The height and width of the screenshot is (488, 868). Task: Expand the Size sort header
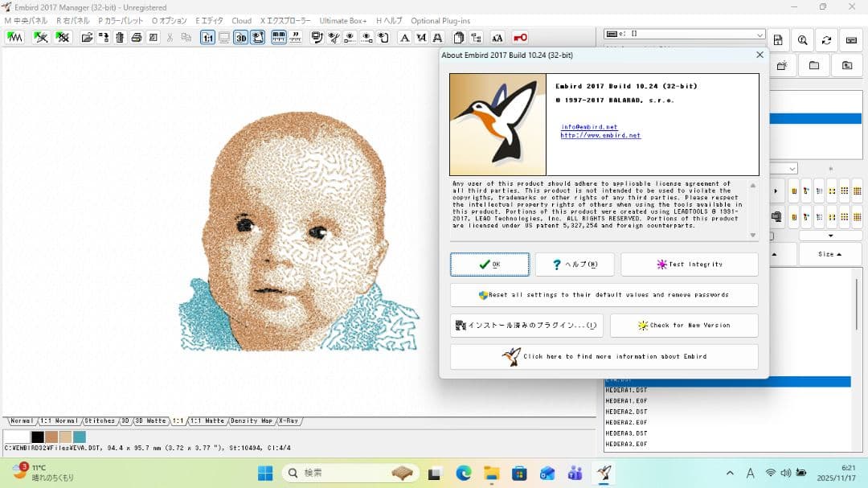point(829,254)
